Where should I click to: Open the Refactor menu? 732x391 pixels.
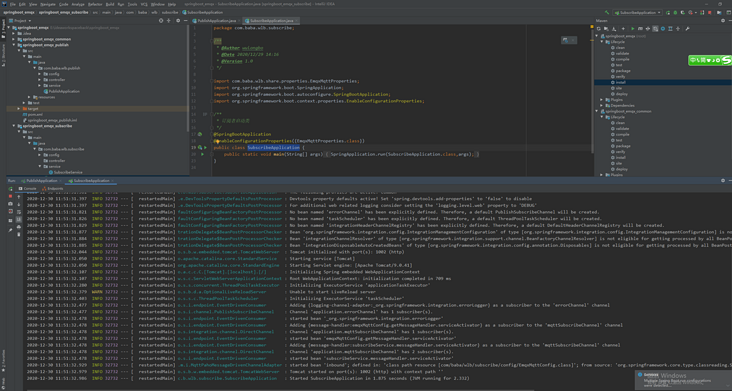point(95,4)
